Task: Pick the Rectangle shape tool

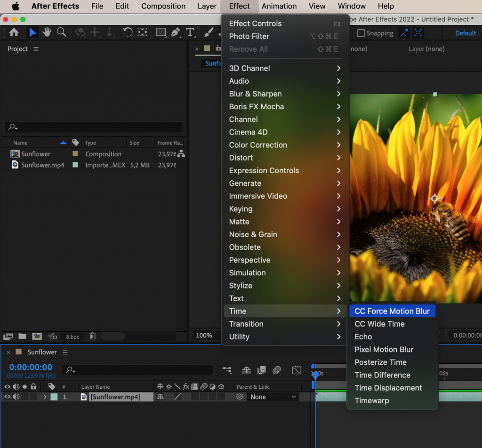Action: pyautogui.click(x=161, y=32)
